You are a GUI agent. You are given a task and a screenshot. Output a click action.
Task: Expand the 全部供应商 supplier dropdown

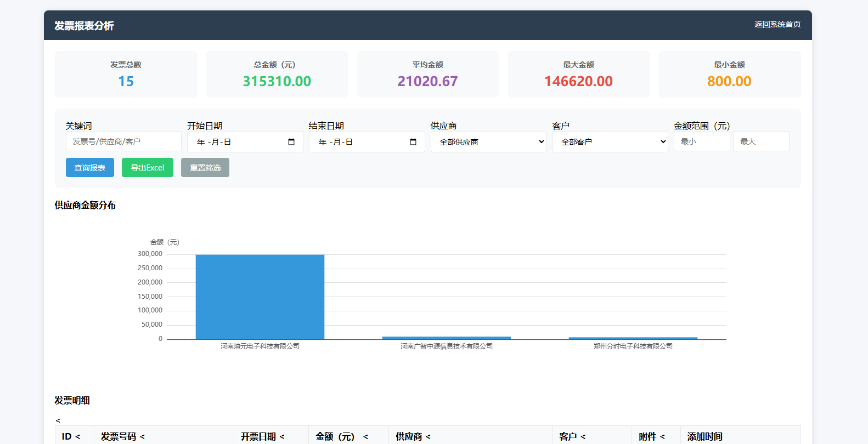pos(488,142)
